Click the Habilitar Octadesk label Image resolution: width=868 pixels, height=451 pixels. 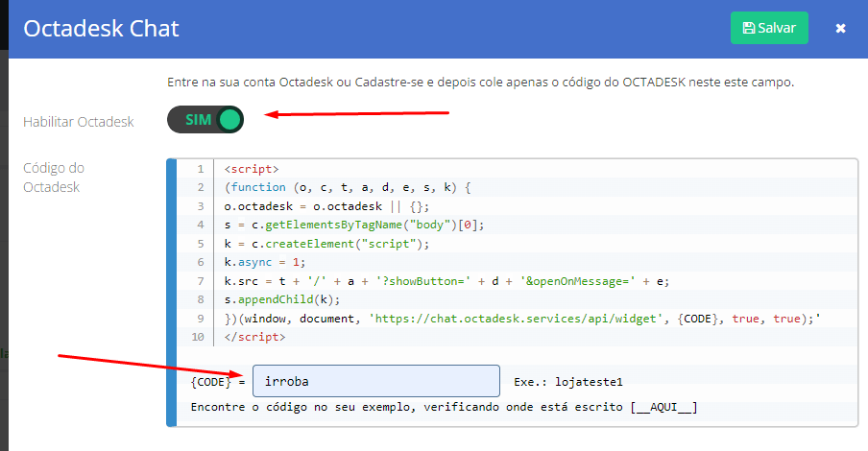click(x=78, y=122)
